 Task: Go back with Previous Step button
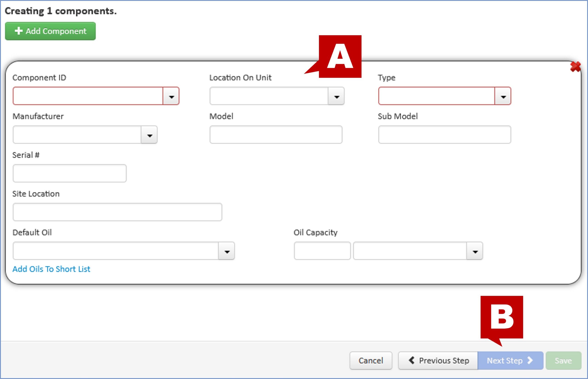[x=438, y=361]
